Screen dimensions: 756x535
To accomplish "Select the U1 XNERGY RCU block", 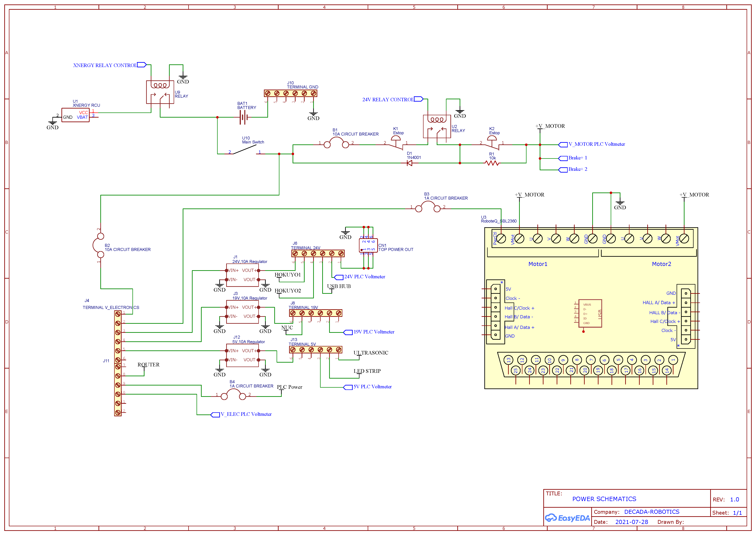I will click(75, 115).
